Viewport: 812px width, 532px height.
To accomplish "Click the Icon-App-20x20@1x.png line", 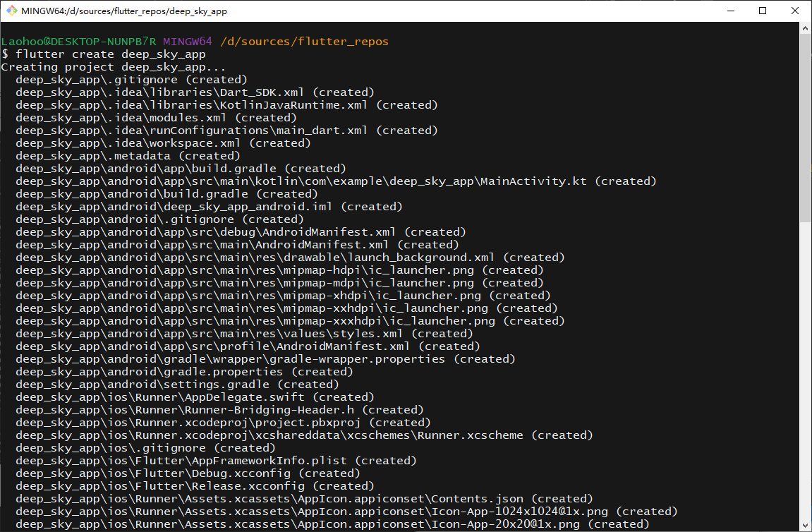I will [332, 524].
